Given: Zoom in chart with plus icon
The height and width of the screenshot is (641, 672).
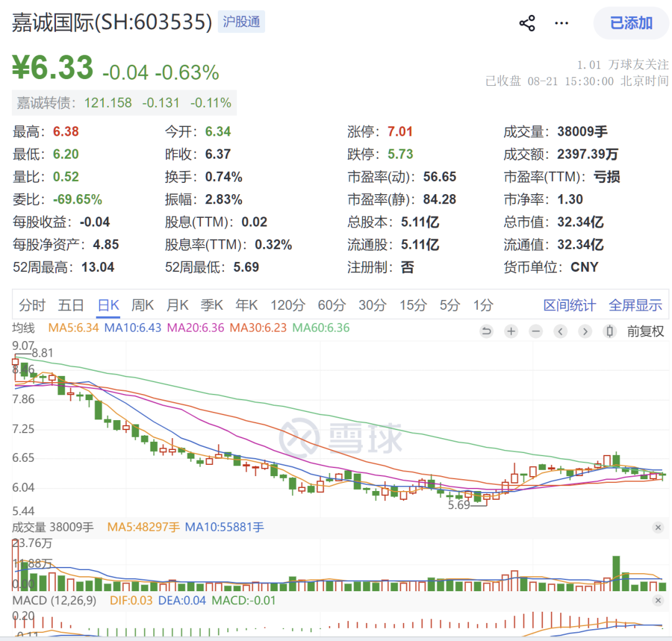Looking at the screenshot, I should coord(511,331).
